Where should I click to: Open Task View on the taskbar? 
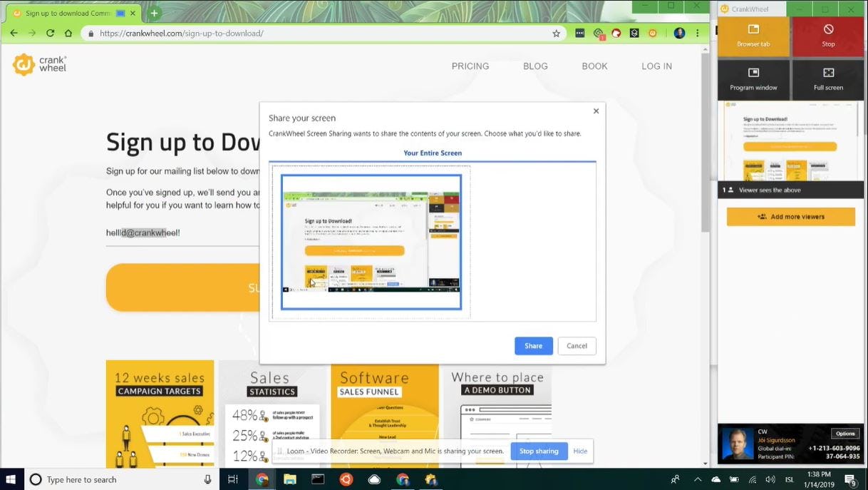(x=232, y=479)
